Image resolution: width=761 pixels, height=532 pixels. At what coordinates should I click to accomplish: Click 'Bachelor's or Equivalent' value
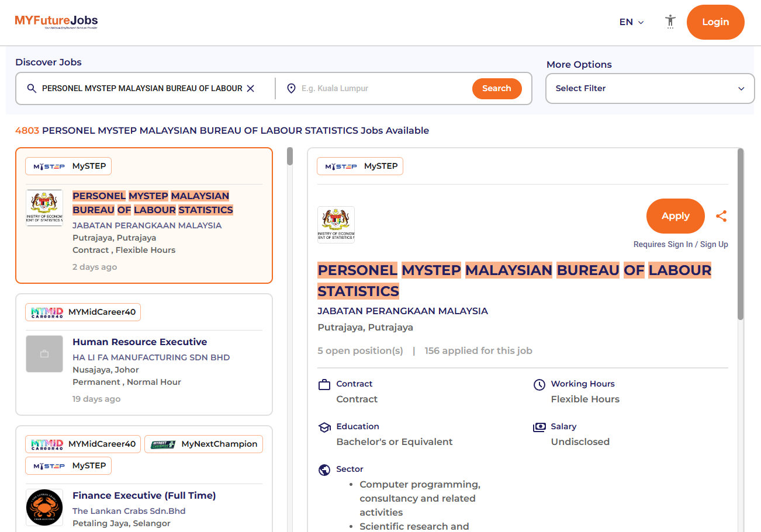pos(395,442)
